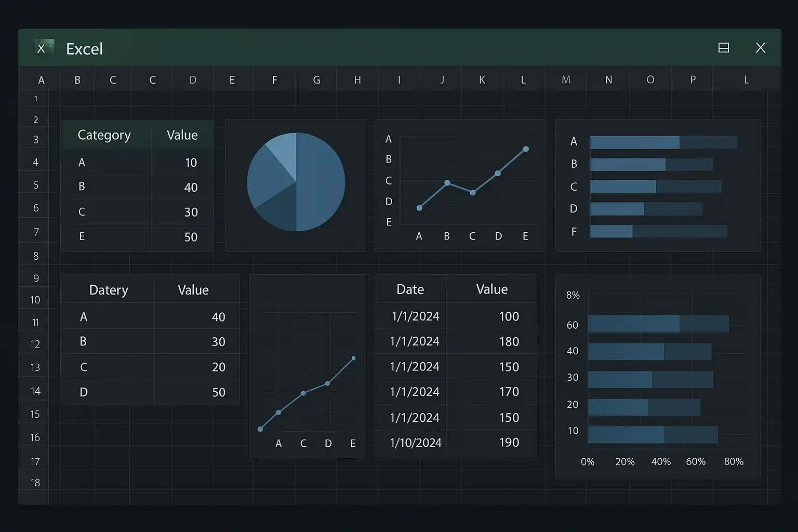Screen dimensions: 798x532
Task: Select column G header
Action: coord(316,80)
